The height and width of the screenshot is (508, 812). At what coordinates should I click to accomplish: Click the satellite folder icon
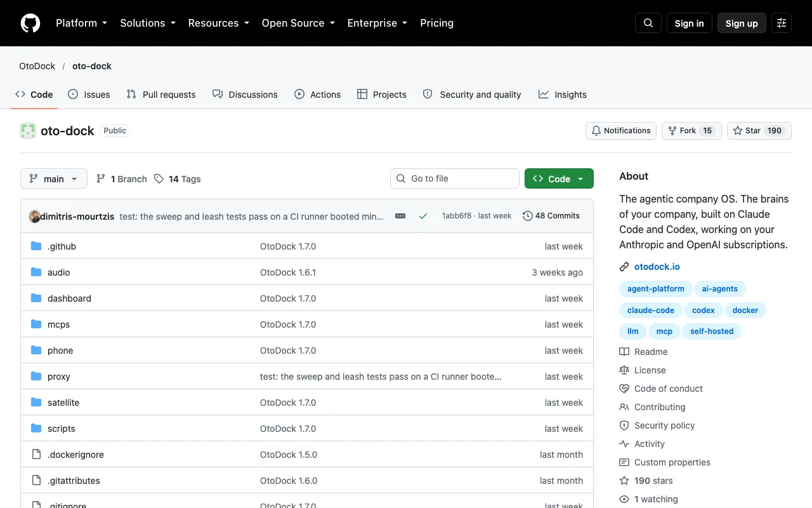pyautogui.click(x=36, y=403)
